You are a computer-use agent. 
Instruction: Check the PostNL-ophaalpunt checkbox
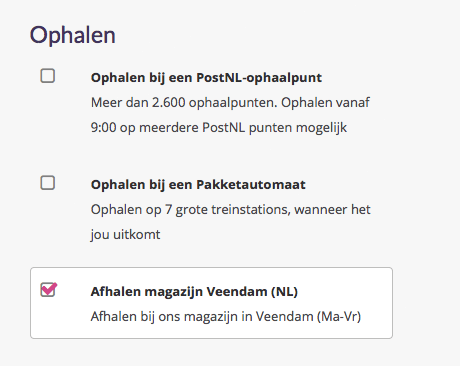click(48, 76)
